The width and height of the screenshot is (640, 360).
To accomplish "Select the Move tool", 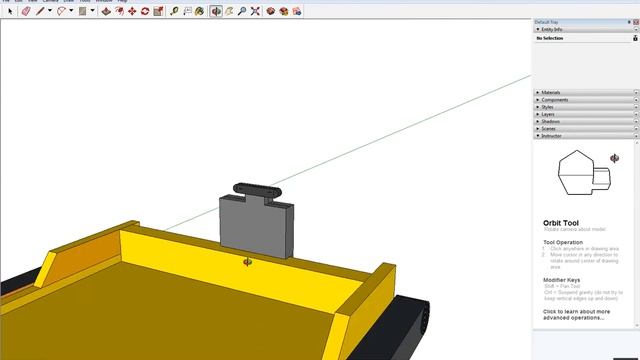I will 132,11.
